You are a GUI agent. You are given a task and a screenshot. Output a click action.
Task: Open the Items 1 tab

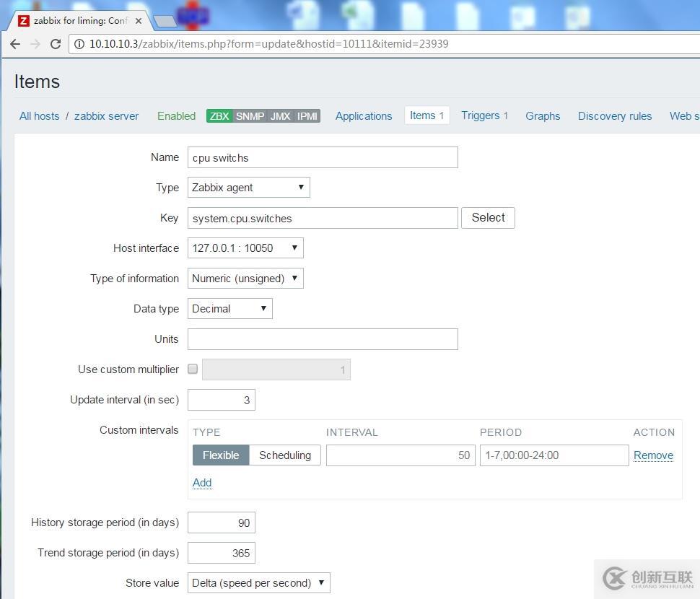coord(426,115)
